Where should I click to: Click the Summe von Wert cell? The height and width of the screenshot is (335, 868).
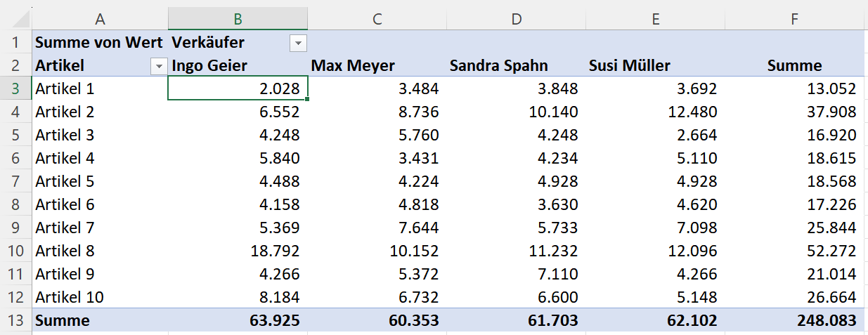pos(100,42)
